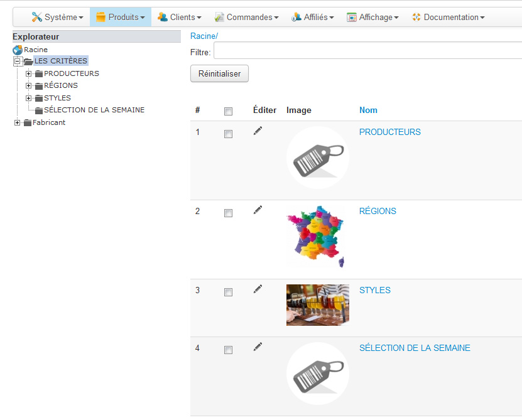Click the open folder icon of LES CRITÈRES
This screenshot has height=420, width=522.
[28, 62]
